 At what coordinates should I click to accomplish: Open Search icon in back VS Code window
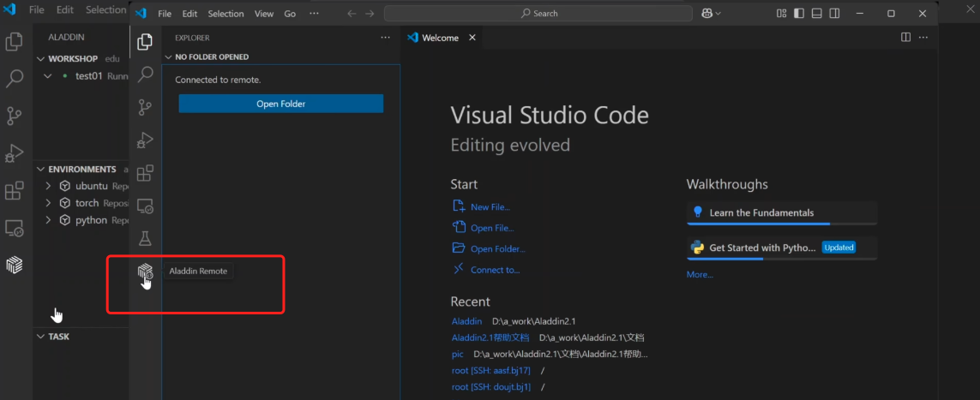[x=15, y=79]
